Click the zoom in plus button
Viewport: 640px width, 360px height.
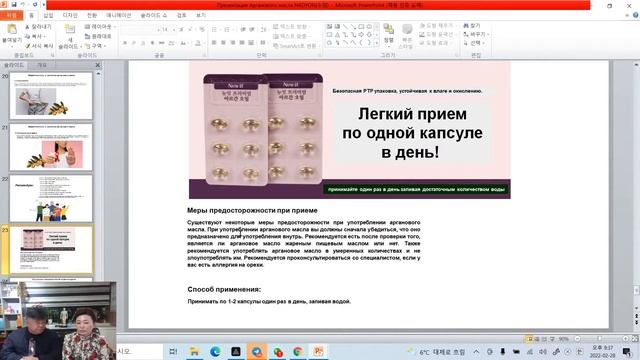click(625, 339)
